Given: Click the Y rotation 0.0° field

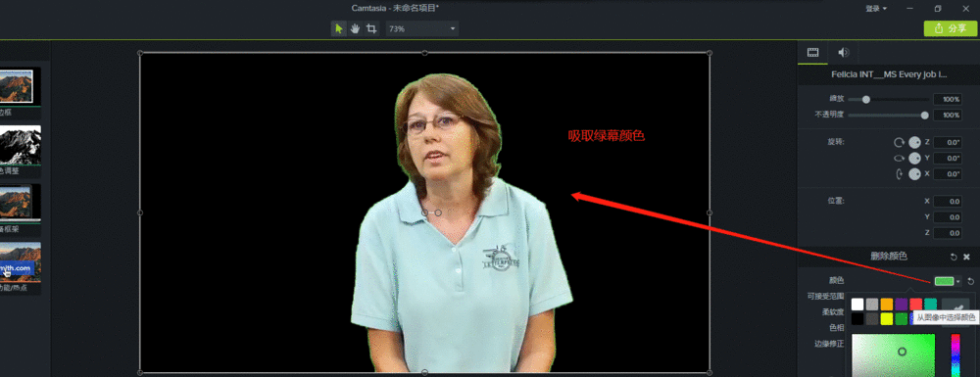Looking at the screenshot, I should (947, 159).
